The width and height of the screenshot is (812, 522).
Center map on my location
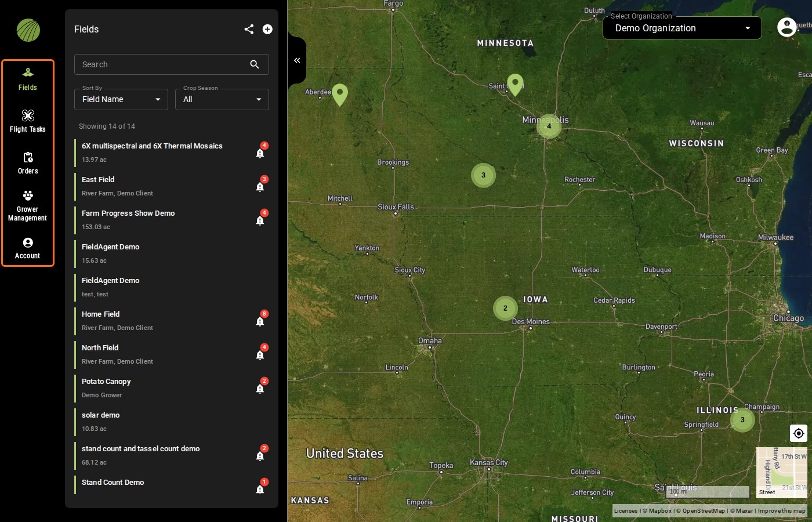pos(799,433)
